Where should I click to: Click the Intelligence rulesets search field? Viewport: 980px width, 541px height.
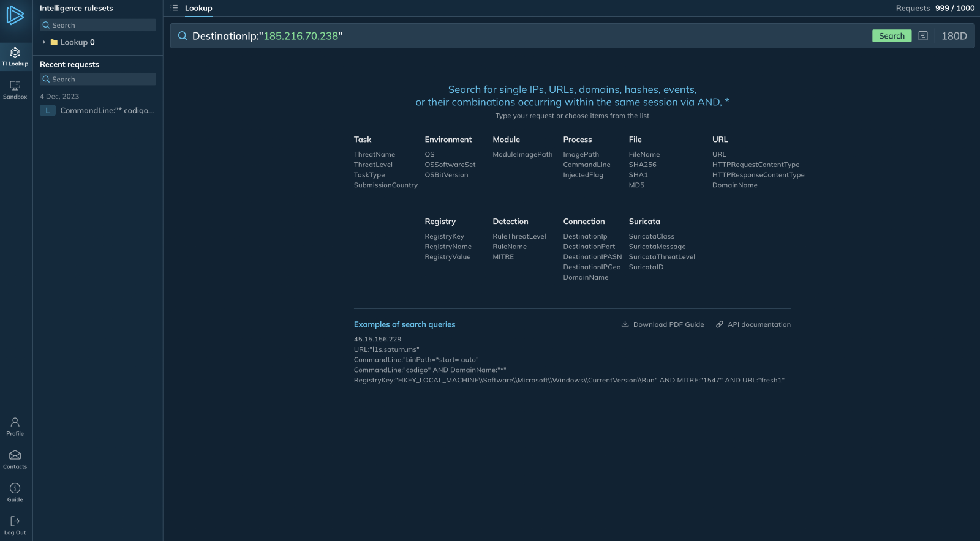(x=98, y=25)
